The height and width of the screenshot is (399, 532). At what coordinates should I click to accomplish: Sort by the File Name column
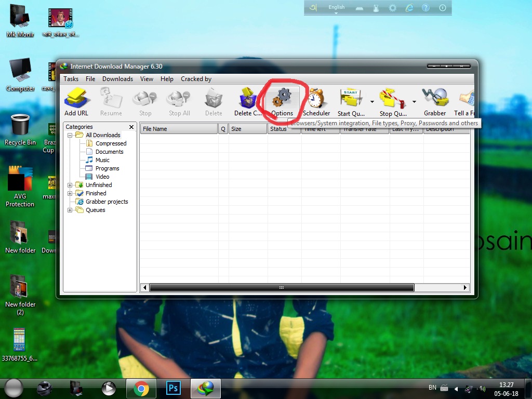click(179, 129)
